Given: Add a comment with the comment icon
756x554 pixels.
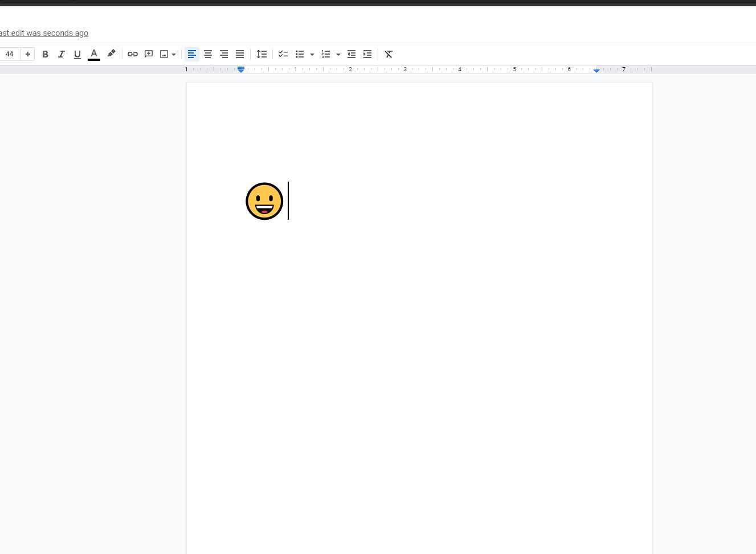Looking at the screenshot, I should click(149, 54).
